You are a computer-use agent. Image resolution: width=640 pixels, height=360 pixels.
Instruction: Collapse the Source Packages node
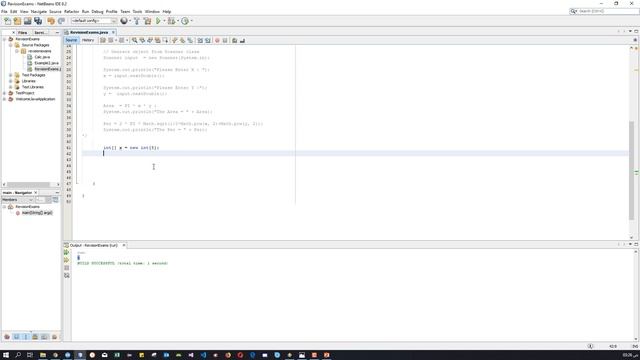[x=11, y=45]
